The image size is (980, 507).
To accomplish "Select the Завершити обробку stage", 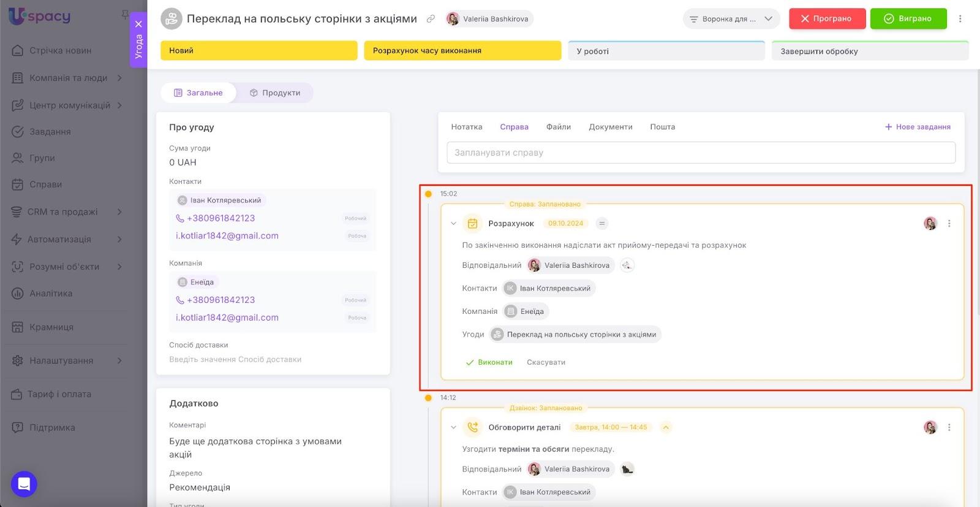I will tap(869, 51).
